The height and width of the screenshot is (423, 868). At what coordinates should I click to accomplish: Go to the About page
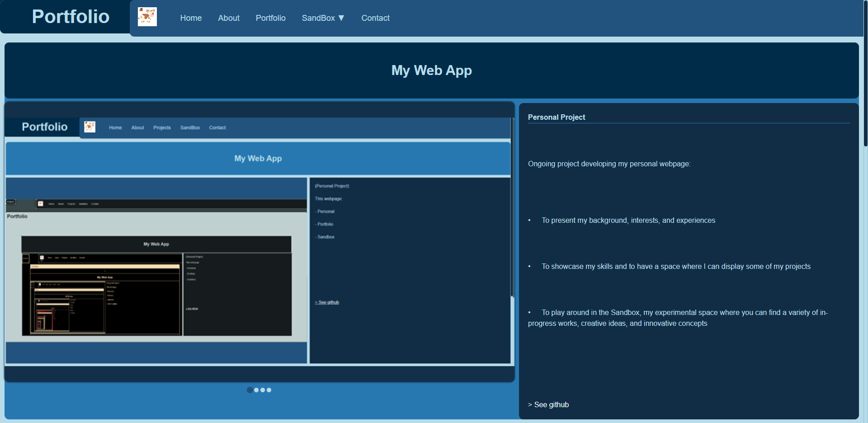pos(229,18)
